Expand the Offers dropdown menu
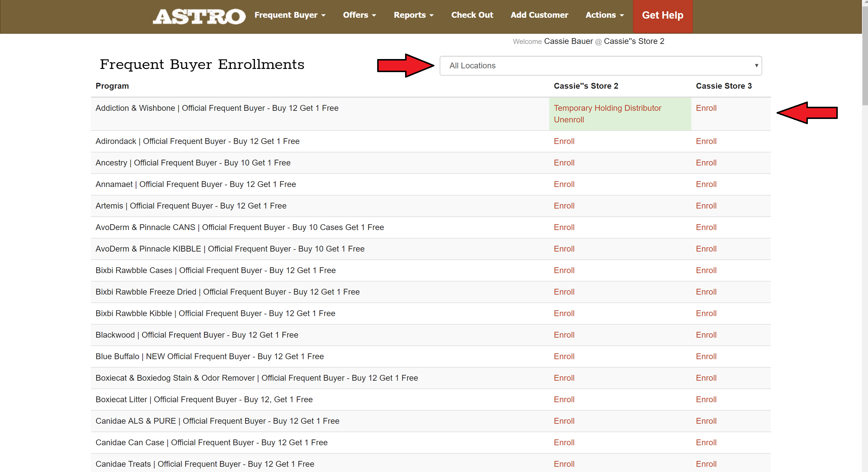This screenshot has width=868, height=472. (359, 15)
